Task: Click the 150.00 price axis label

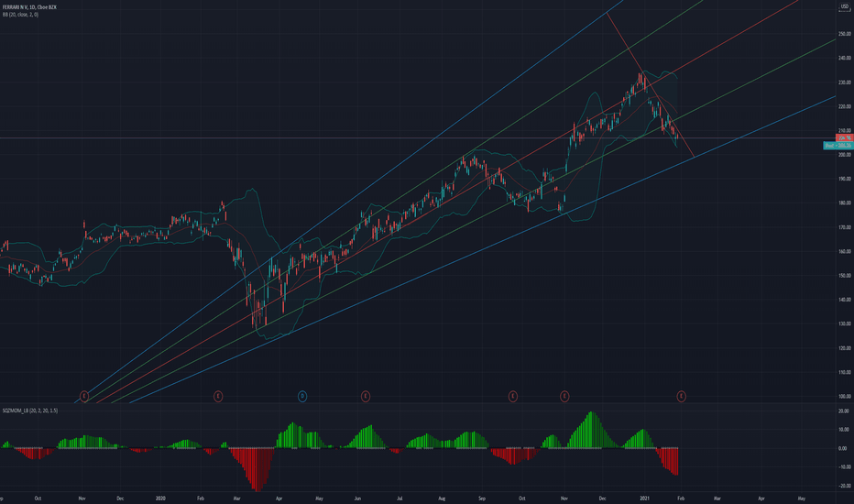Action: click(844, 276)
